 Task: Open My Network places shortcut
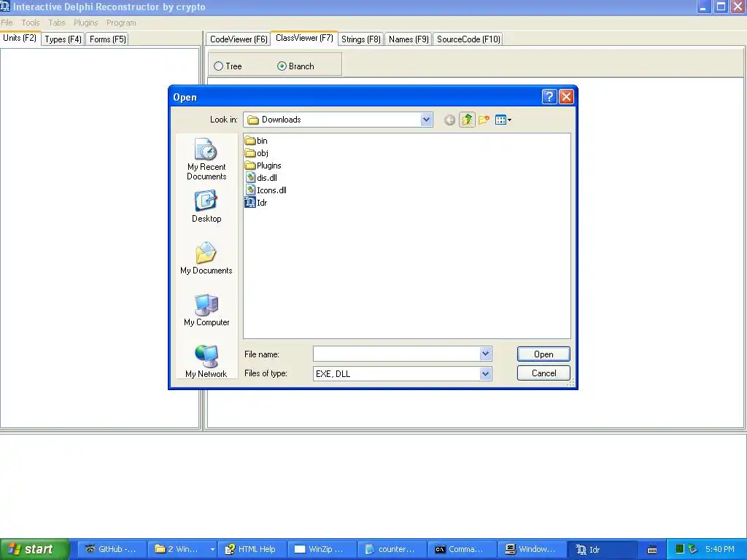tap(206, 362)
